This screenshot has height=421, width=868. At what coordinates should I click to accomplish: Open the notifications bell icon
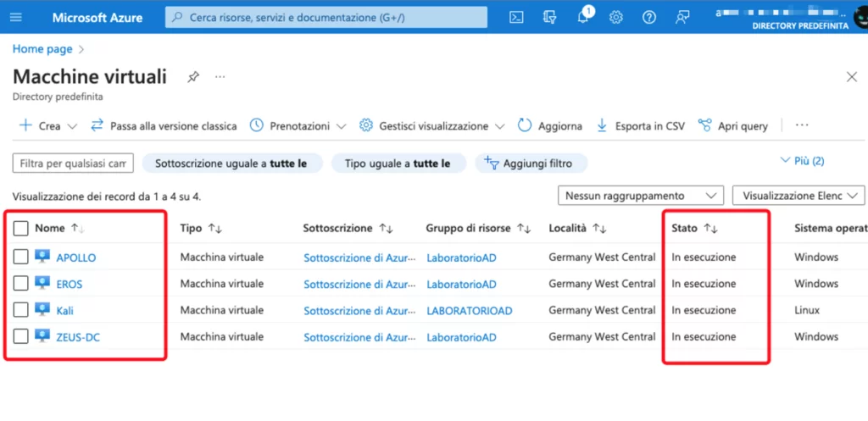[583, 17]
